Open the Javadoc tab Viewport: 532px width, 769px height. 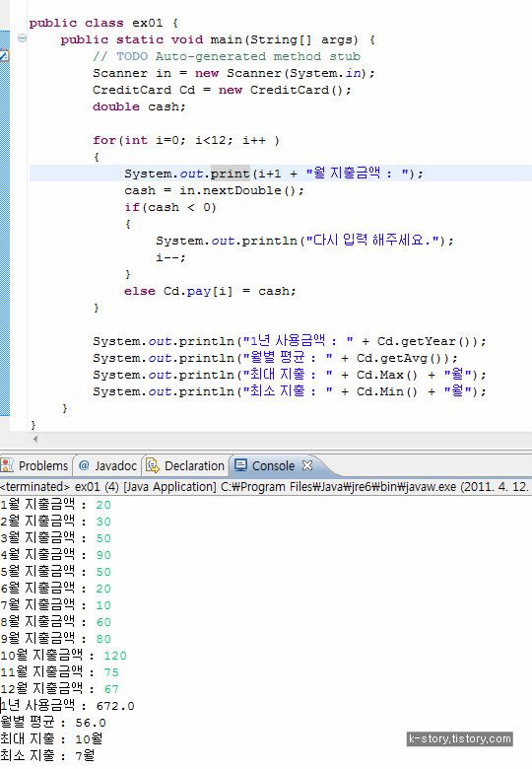click(107, 465)
